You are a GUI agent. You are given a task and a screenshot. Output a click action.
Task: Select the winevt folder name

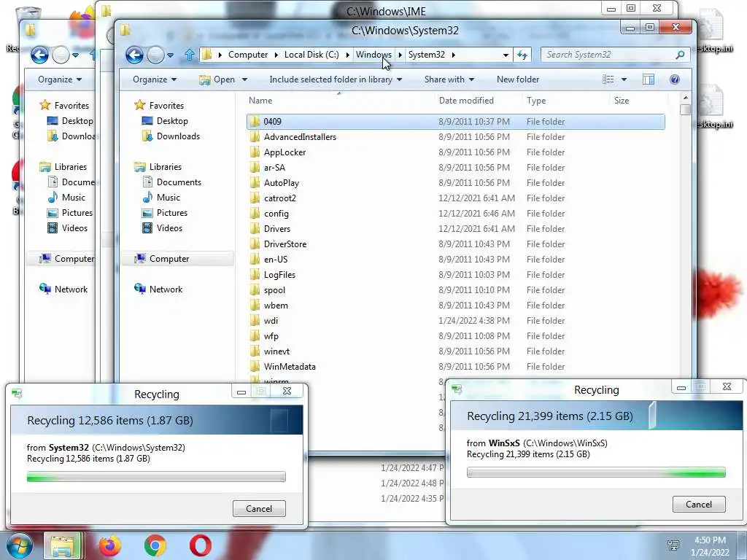coord(276,351)
